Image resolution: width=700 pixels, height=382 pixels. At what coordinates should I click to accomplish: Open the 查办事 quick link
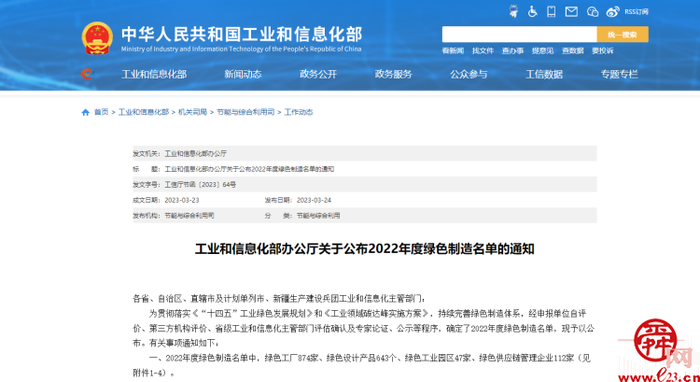[x=512, y=51]
